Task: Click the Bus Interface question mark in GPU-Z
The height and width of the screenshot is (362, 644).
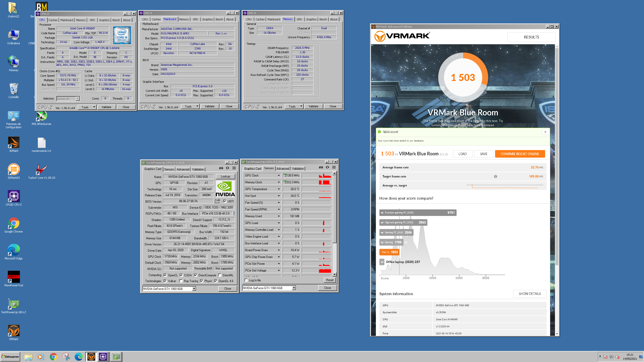Action: (x=234, y=213)
